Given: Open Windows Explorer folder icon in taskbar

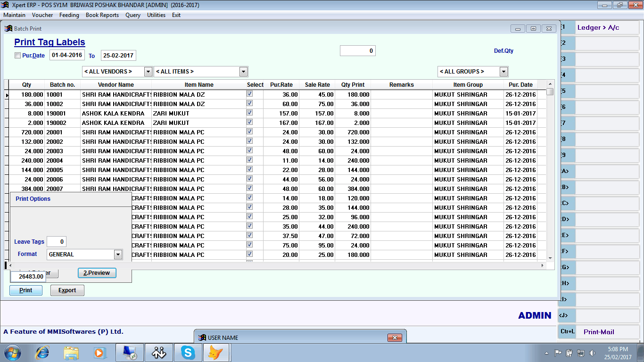Looking at the screenshot, I should (x=71, y=352).
